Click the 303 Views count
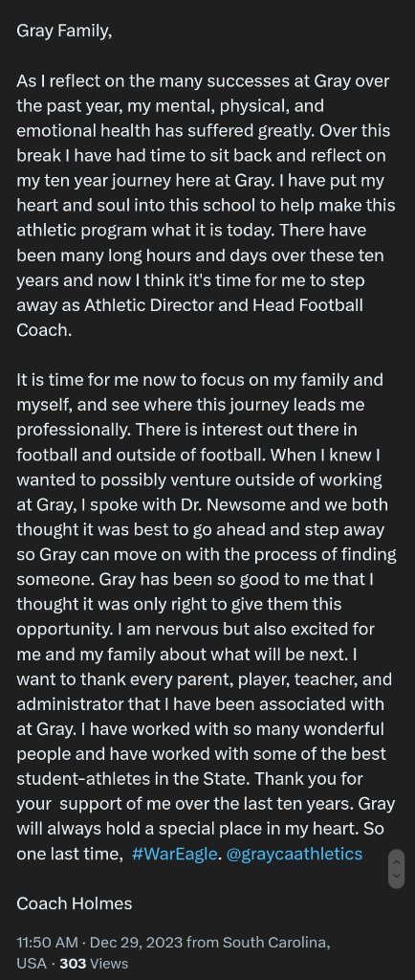Image resolution: width=415 pixels, height=980 pixels. coord(95,963)
